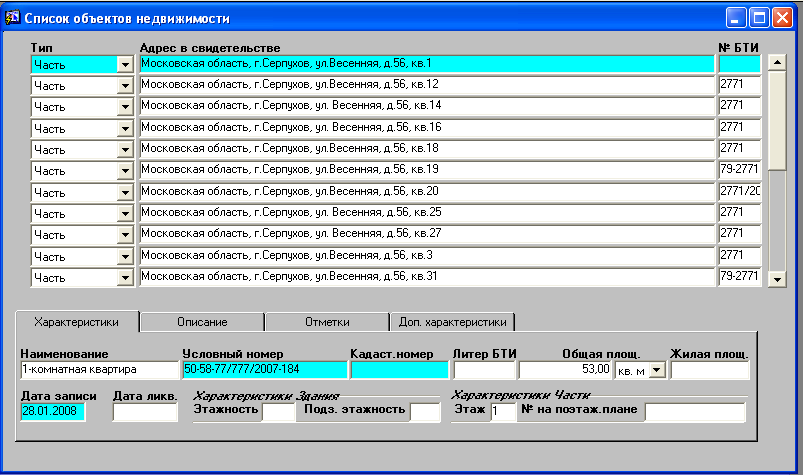Minimize the Список объектов недвижимости window
Screen dimensions: 803x475
pyautogui.click(x=736, y=18)
